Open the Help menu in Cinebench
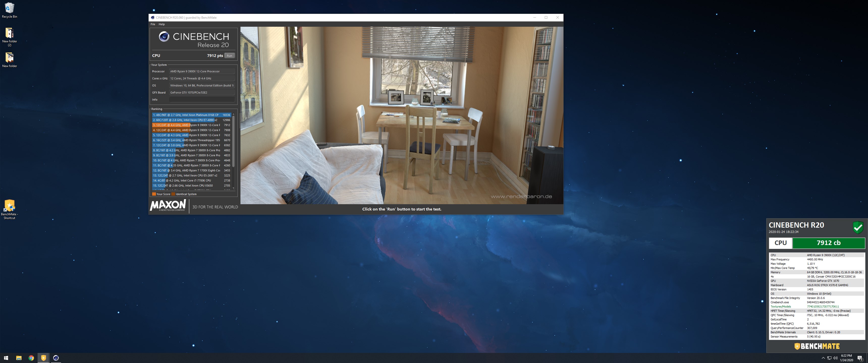The image size is (868, 363). pos(162,24)
